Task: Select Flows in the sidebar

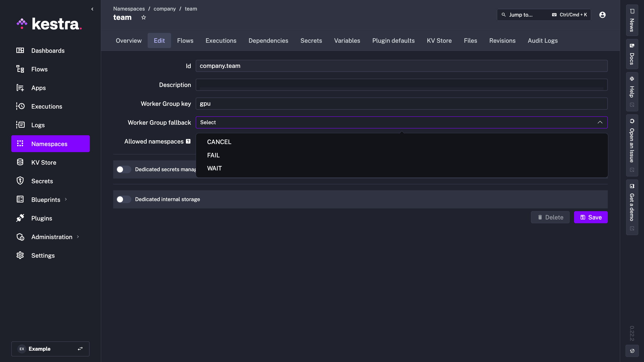Action: tap(39, 69)
